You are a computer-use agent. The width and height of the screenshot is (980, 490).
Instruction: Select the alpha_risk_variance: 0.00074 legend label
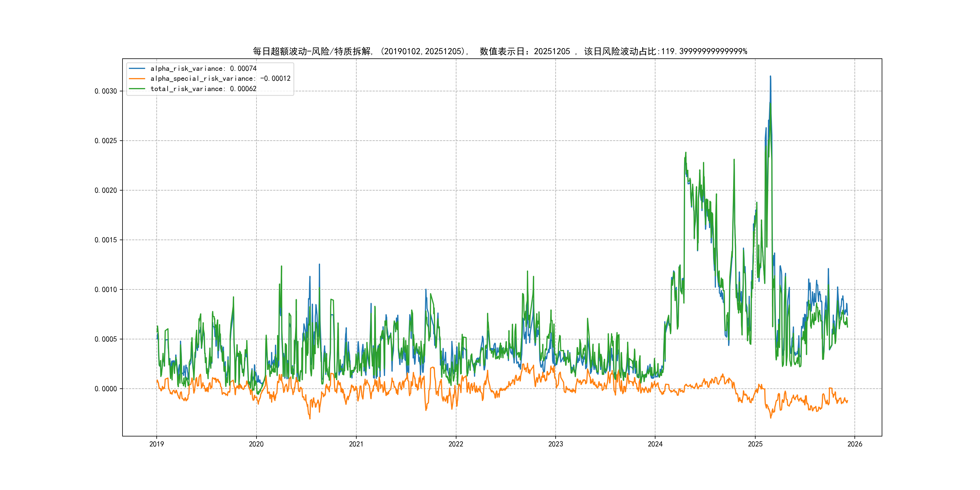(203, 68)
